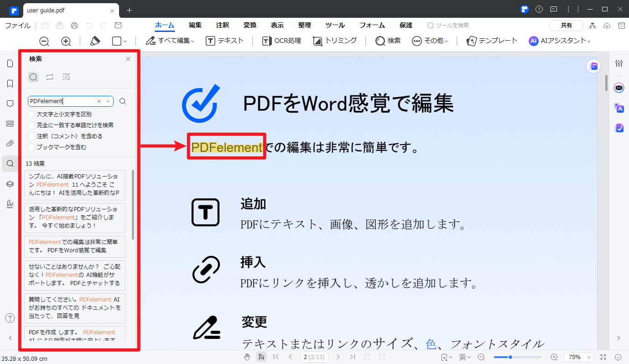Clear the search text field
This screenshot has width=629, height=364.
point(99,101)
